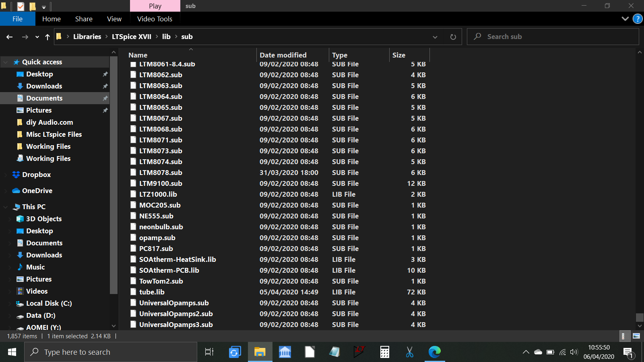Click New folder icon in quick access toolbar
The image size is (644, 362).
point(33,6)
